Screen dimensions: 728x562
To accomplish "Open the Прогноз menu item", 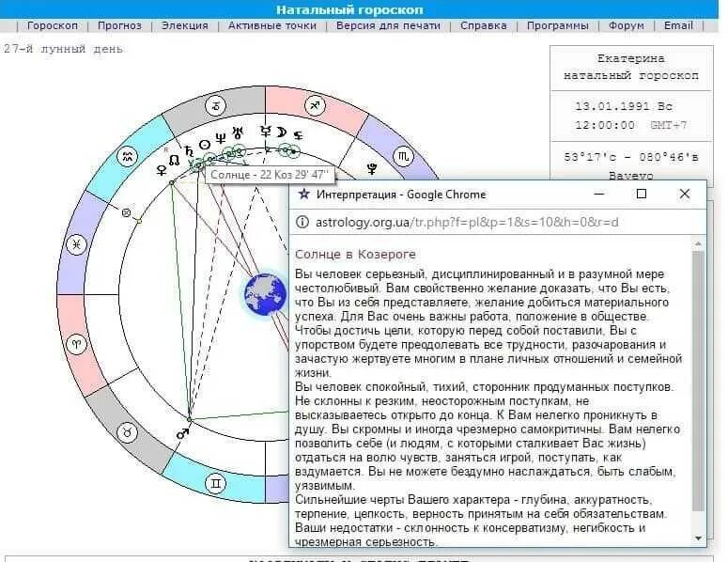I will click(120, 25).
